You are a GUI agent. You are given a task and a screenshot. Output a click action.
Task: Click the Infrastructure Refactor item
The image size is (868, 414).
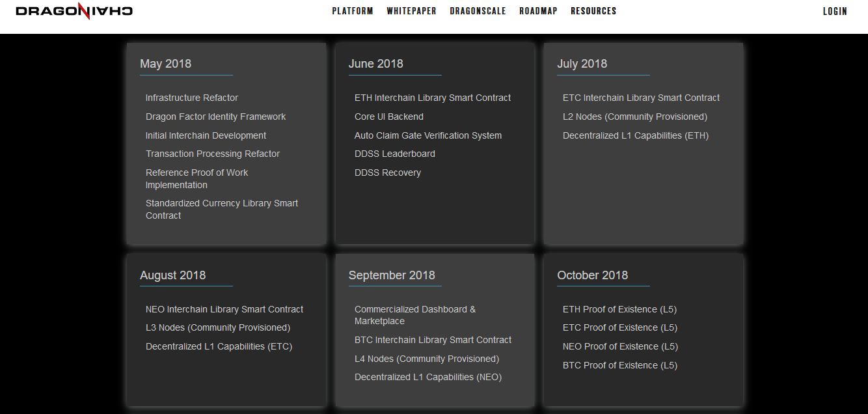192,98
